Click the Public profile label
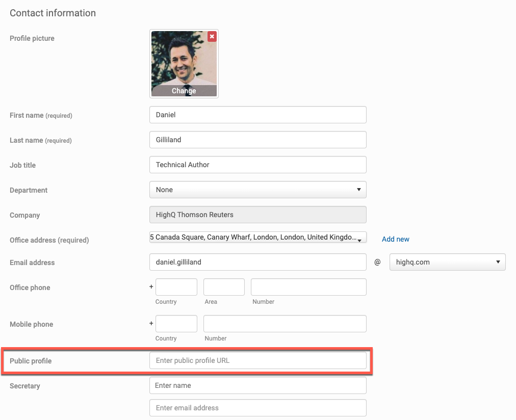The height and width of the screenshot is (420, 516). tap(31, 361)
